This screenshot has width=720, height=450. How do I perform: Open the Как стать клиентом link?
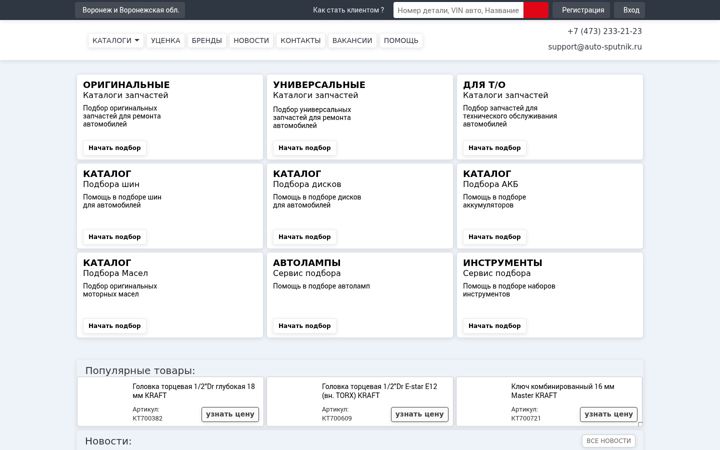click(x=348, y=10)
